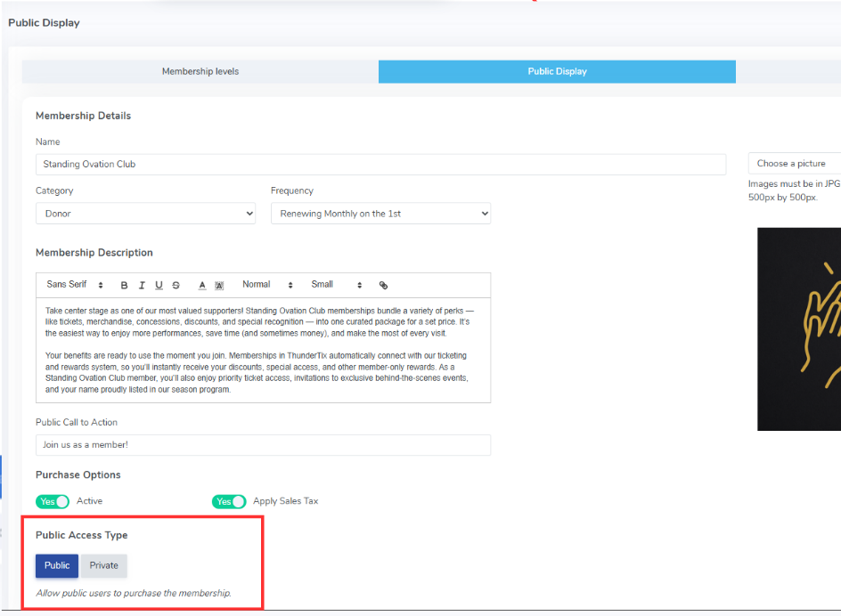Select Public access type
841x616 pixels.
[x=57, y=565]
